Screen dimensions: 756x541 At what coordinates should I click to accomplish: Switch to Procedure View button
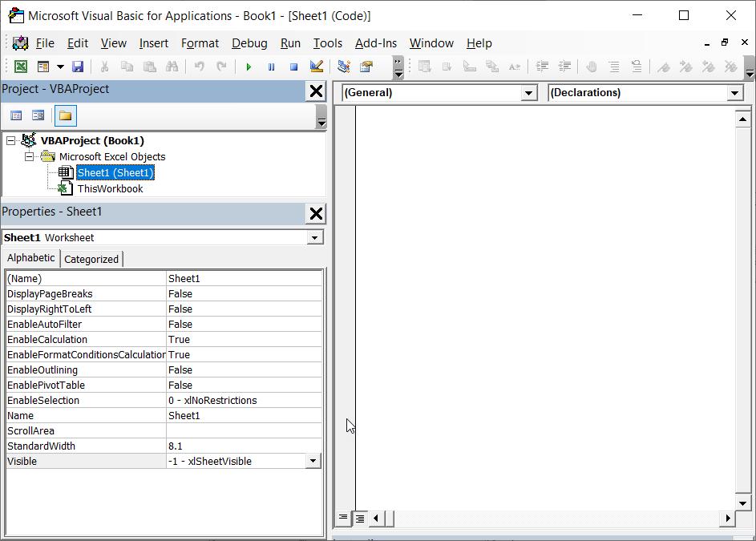[343, 519]
